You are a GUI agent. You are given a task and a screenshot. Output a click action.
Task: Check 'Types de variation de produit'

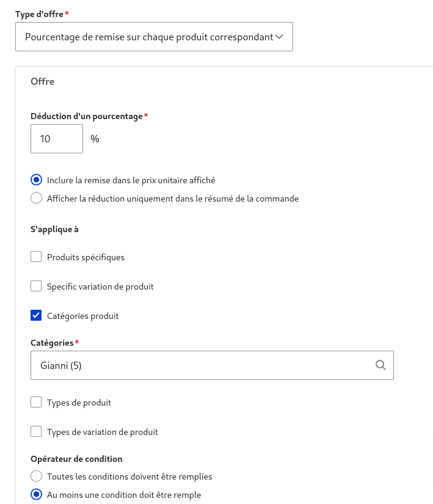coord(36,432)
